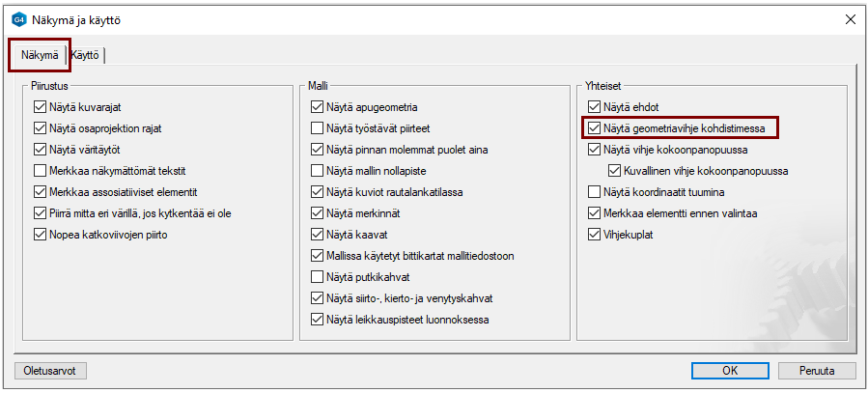Viewport: 868px width, 393px height.
Task: Enable Näytä putkikahvat checkbox
Action: (318, 277)
